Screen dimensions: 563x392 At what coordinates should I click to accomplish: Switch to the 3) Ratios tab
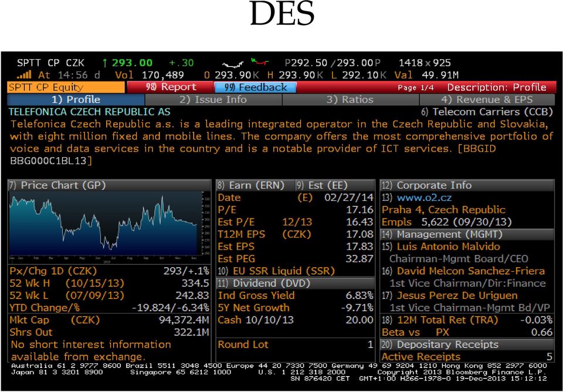coord(350,100)
